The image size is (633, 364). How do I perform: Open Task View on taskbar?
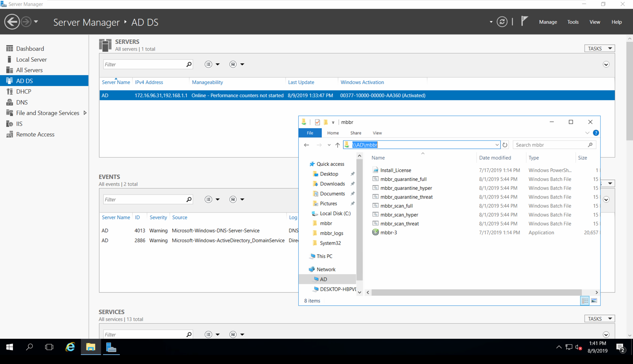point(49,347)
